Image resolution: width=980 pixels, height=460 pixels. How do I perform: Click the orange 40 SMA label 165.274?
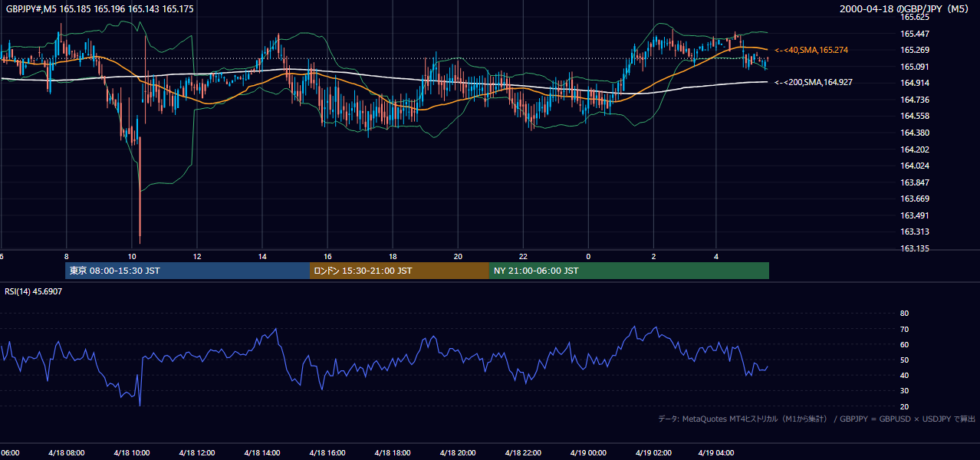811,50
